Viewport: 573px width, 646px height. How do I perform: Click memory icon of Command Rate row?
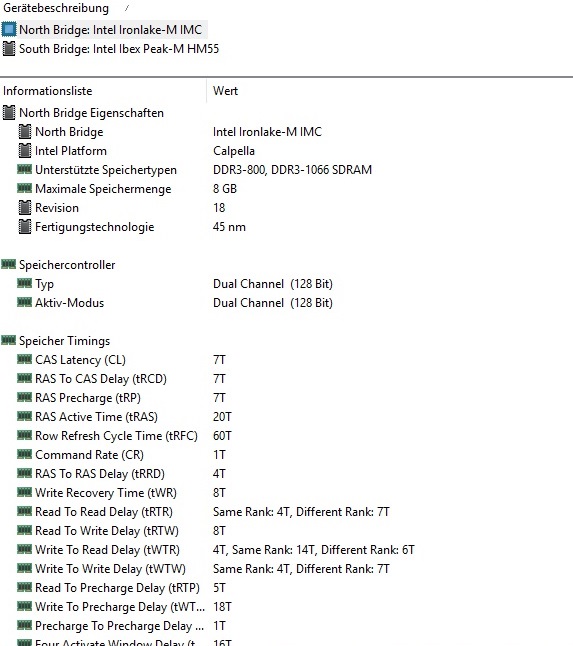pyautogui.click(x=24, y=454)
